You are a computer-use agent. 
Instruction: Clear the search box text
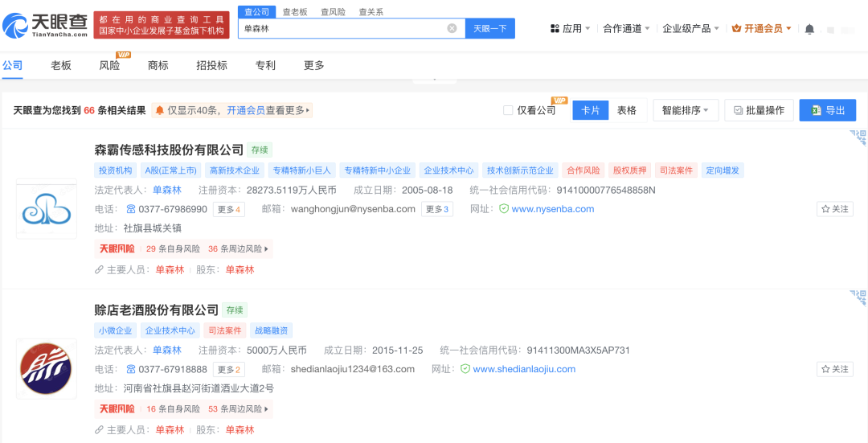pos(452,28)
